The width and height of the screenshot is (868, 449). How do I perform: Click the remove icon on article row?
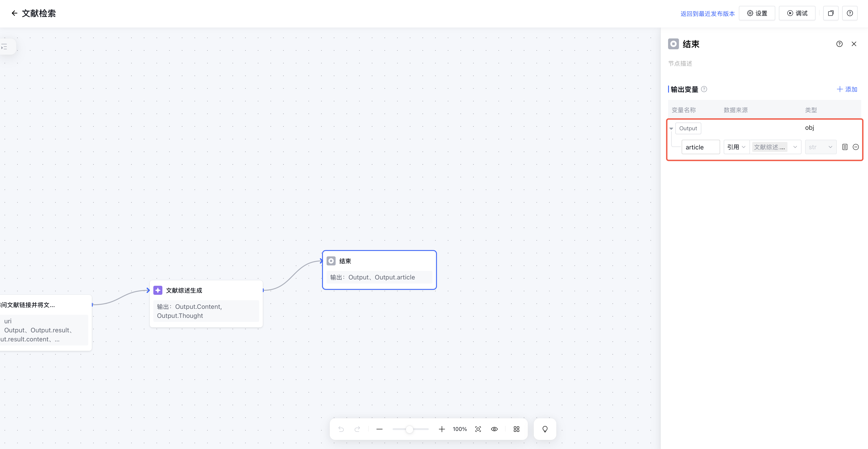click(x=856, y=147)
